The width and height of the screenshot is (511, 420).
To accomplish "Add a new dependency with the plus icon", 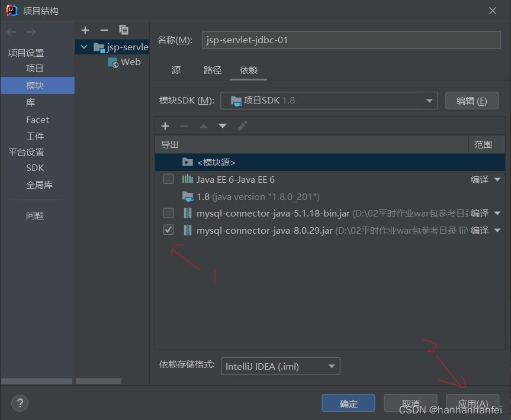I will (x=165, y=125).
